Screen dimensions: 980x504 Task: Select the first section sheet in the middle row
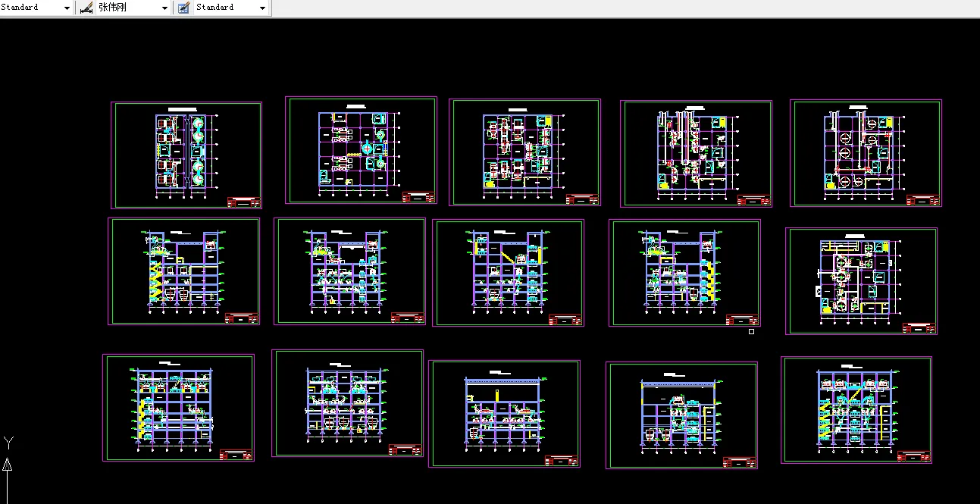click(184, 271)
